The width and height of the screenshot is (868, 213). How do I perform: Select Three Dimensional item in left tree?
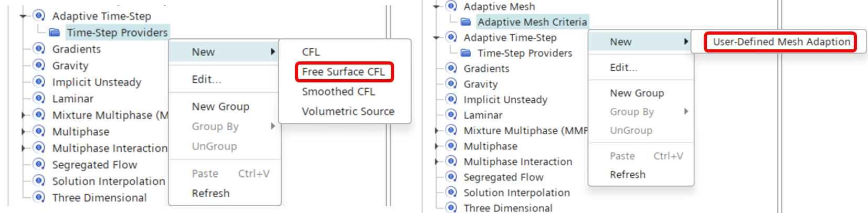point(99,198)
